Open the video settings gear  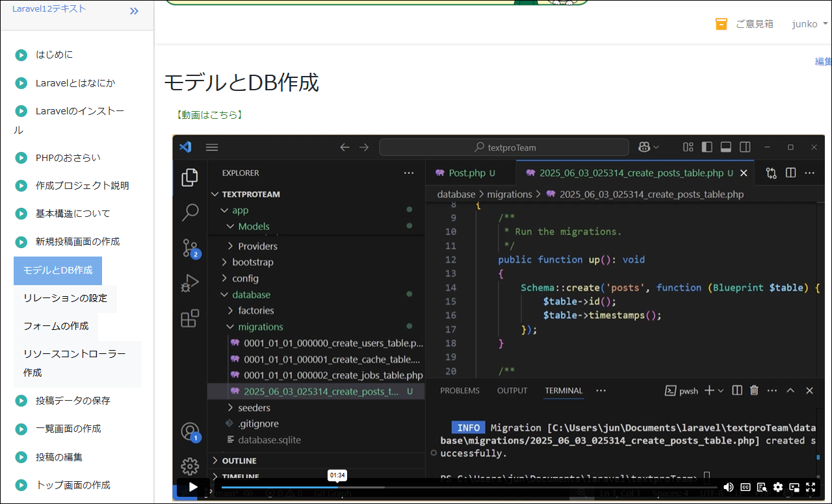coord(778,486)
